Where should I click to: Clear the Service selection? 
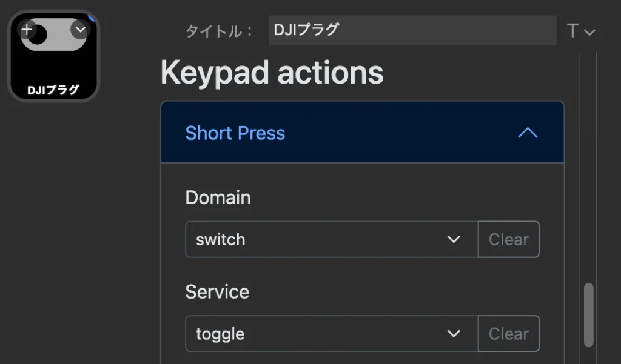pyautogui.click(x=509, y=334)
